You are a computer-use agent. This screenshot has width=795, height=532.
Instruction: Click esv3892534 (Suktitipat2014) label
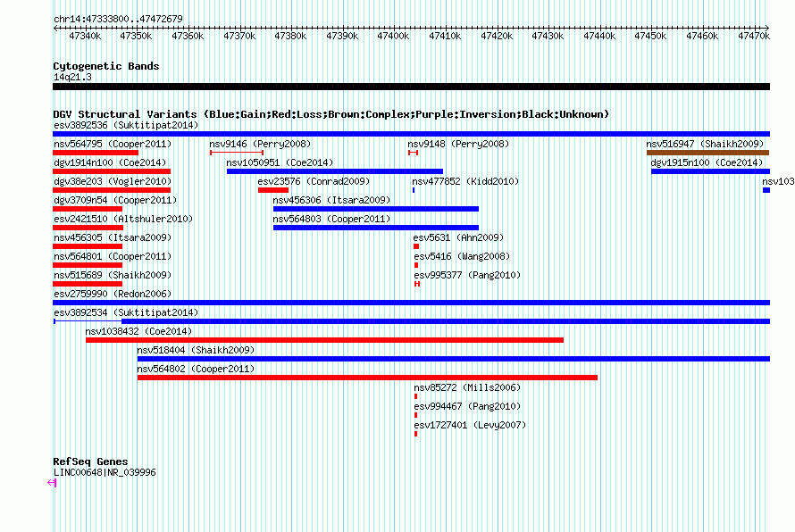click(x=126, y=312)
